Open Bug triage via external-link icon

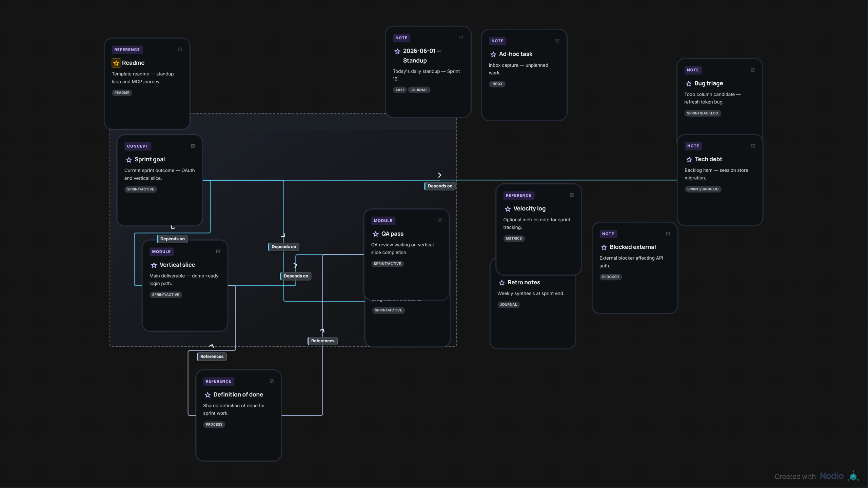(x=753, y=70)
